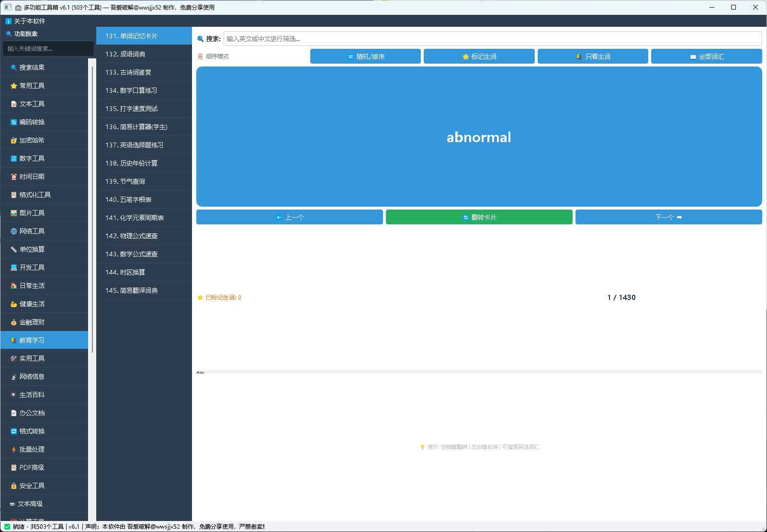Viewport: 767px width, 532px height.
Task: Click the 图片工具 picture icon
Action: 14,213
